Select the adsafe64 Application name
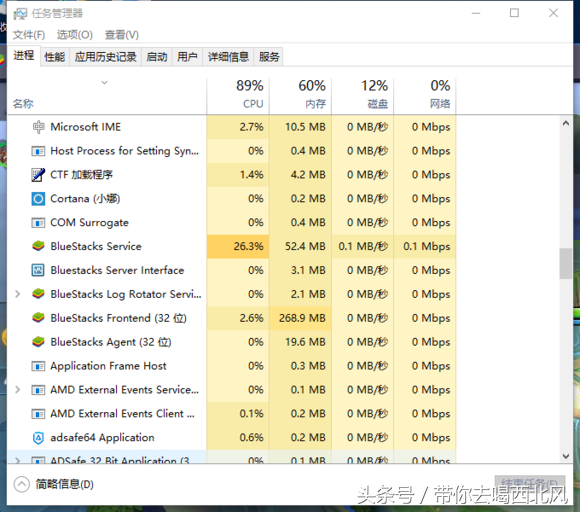This screenshot has height=512, width=580. (x=102, y=438)
